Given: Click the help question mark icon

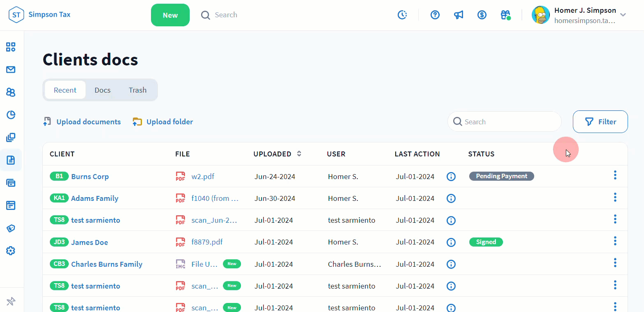Looking at the screenshot, I should (435, 15).
